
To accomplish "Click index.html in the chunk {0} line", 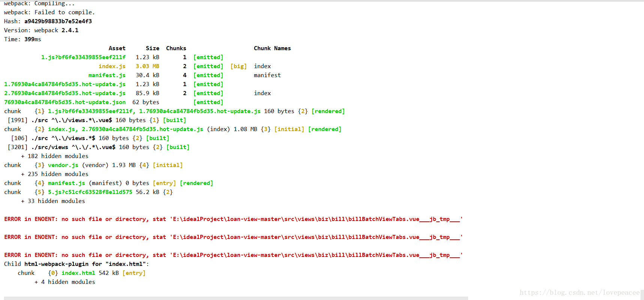I will tap(78, 273).
